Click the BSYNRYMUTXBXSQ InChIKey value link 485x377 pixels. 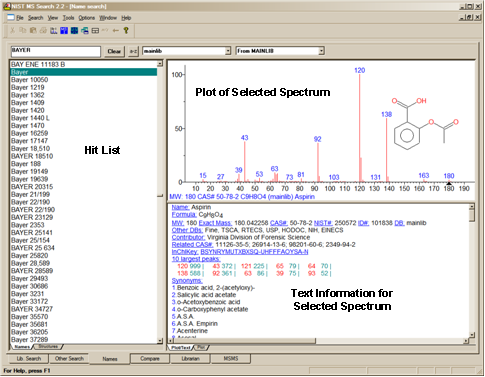click(254, 252)
